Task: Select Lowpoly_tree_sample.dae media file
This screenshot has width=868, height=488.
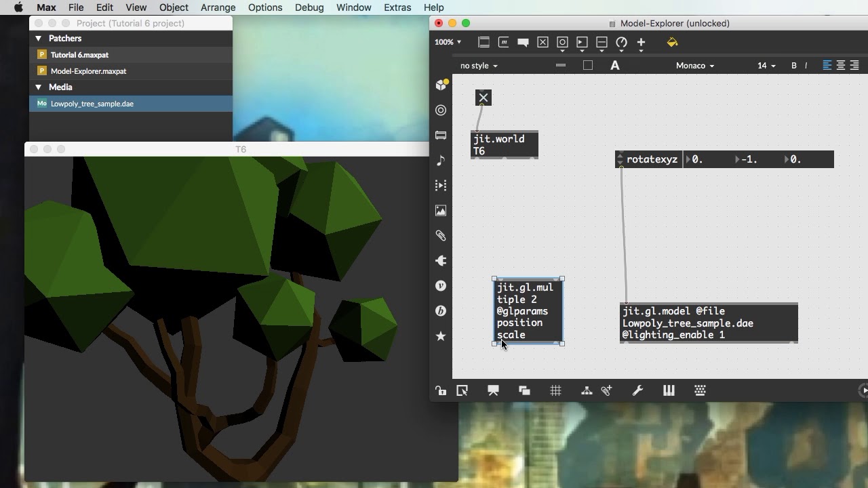Action: (x=131, y=104)
